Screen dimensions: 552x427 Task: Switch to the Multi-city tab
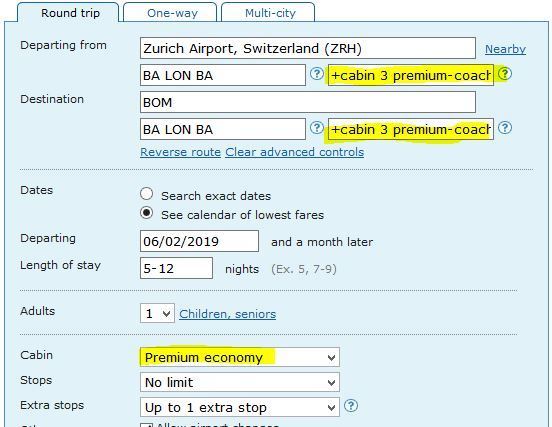pyautogui.click(x=270, y=13)
